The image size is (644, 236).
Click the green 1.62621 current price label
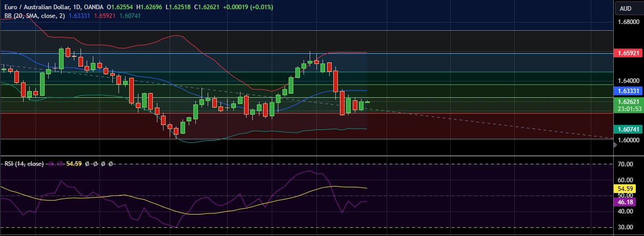[x=628, y=102]
